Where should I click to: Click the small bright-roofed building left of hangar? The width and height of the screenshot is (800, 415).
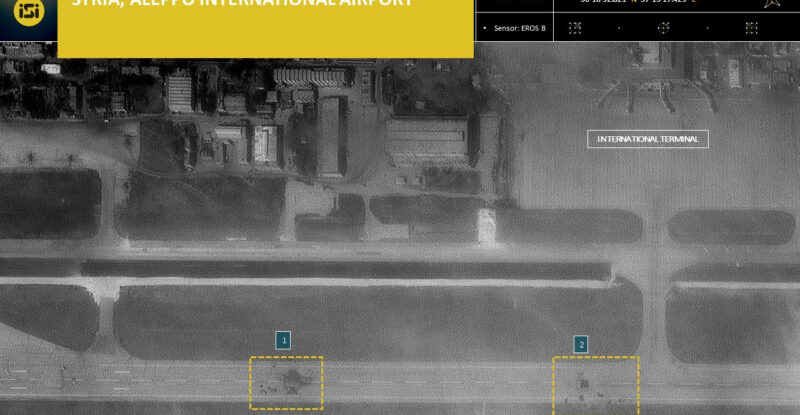point(266,144)
